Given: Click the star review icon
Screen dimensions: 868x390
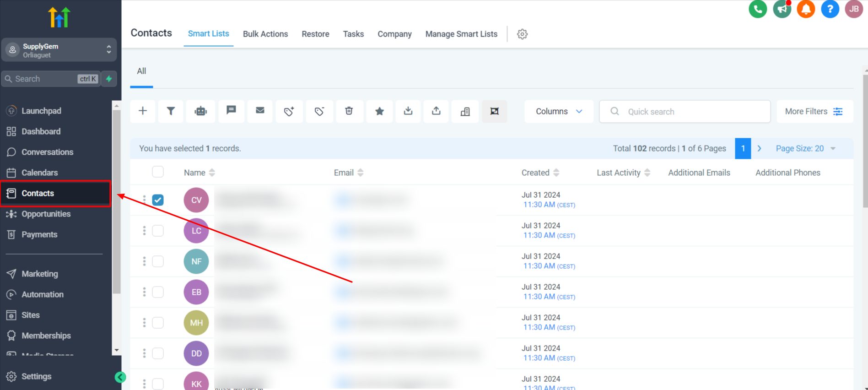Looking at the screenshot, I should tap(379, 111).
